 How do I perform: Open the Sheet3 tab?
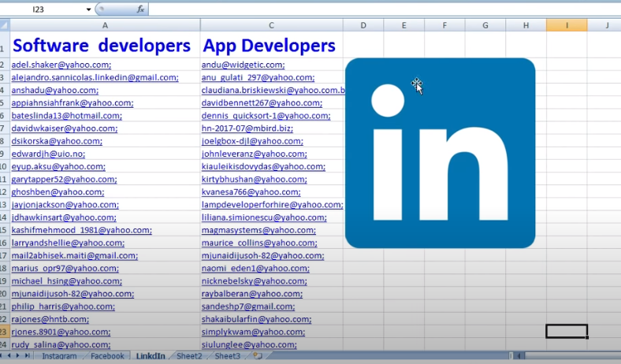pos(227,356)
